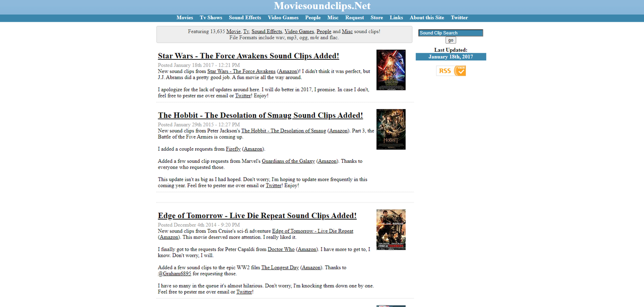Click Sound Effects link in featuring banner
This screenshot has width=644, height=307.
point(267,31)
